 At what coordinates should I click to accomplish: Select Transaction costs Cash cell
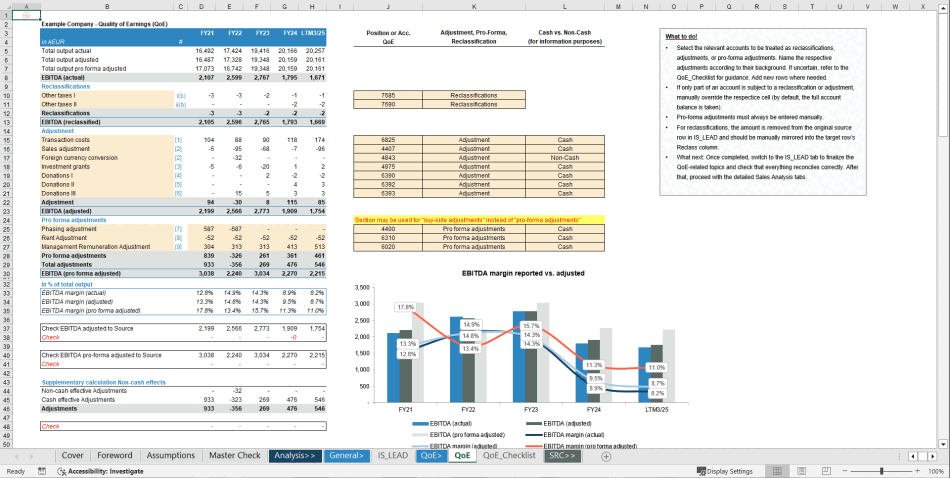click(564, 140)
